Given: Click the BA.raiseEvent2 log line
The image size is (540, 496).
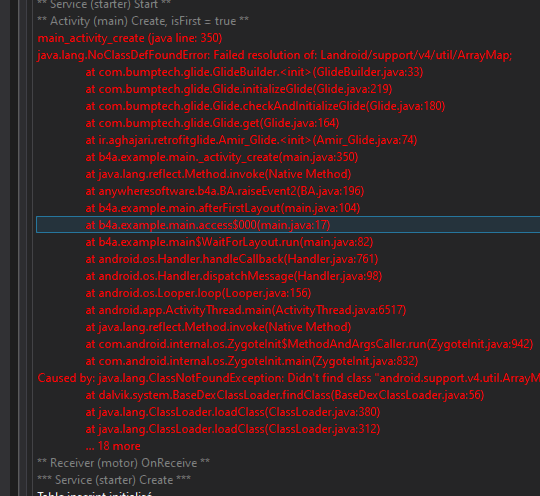Looking at the screenshot, I should (225, 191).
